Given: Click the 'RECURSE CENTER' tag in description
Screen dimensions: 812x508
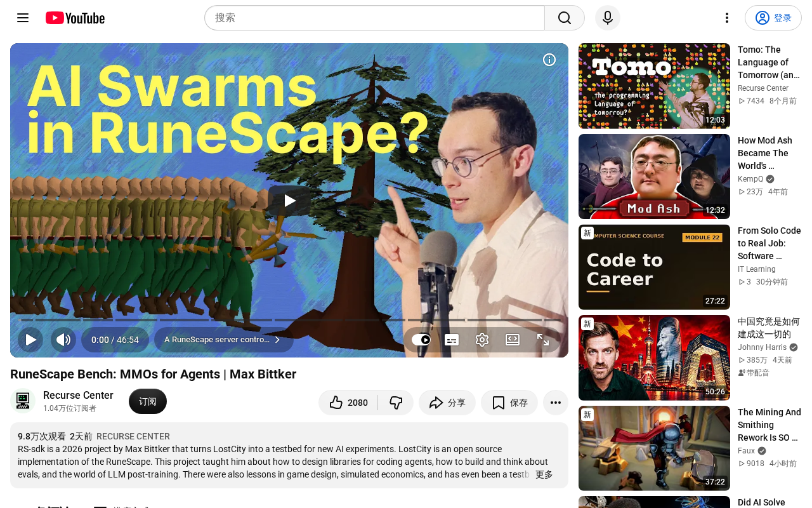Looking at the screenshot, I should [x=133, y=436].
